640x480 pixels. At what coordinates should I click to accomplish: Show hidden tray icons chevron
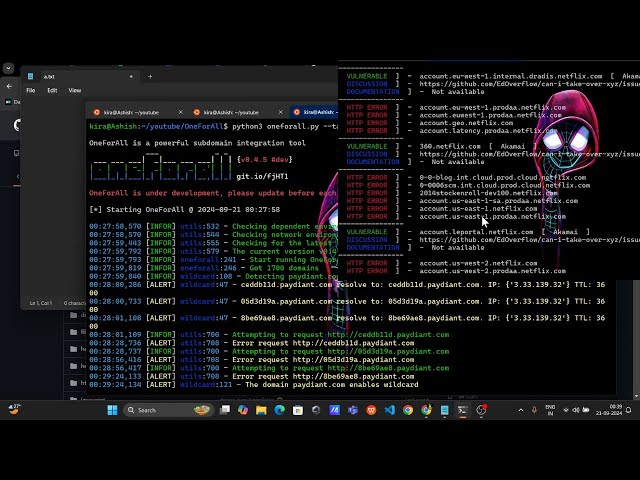(x=521, y=410)
